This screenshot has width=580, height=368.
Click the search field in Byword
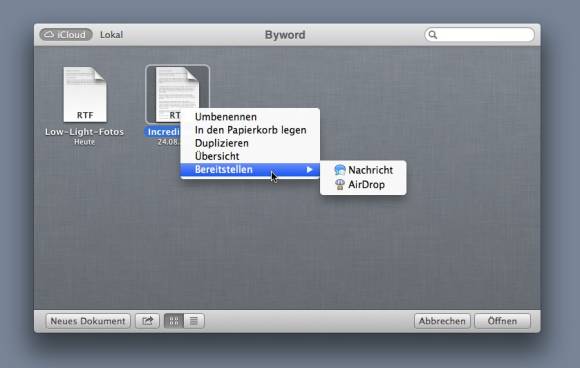tap(479, 35)
